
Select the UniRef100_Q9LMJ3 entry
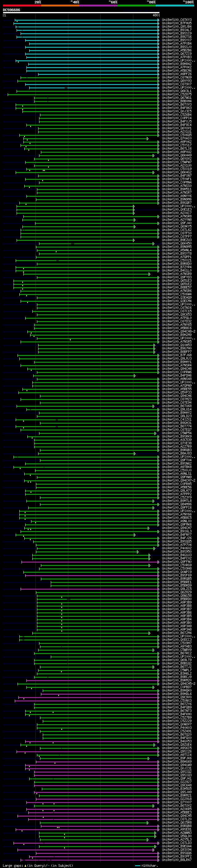click(177, 358)
